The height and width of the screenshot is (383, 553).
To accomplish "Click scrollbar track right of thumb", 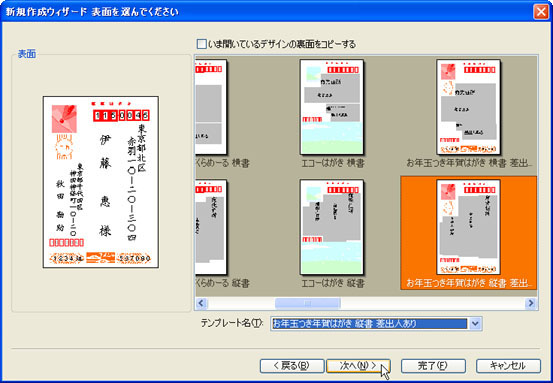I will pyautogui.click(x=433, y=303).
